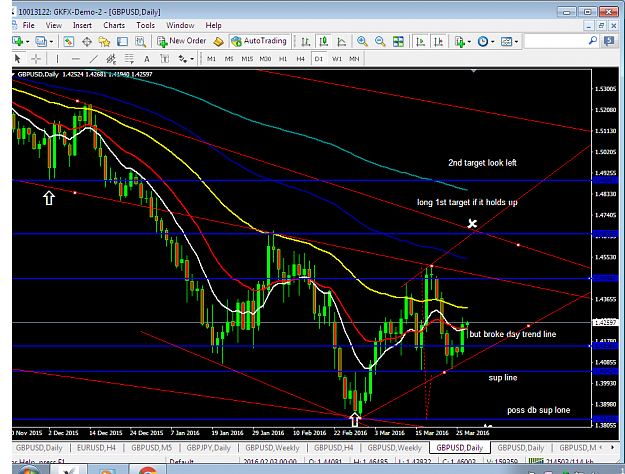Toggle AutoTrading on or off

(259, 41)
